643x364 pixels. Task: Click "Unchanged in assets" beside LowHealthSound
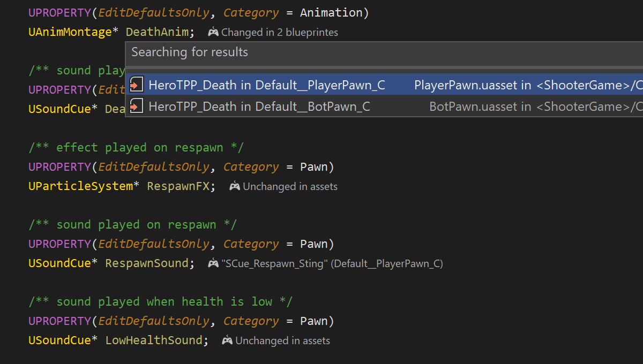pyautogui.click(x=284, y=340)
